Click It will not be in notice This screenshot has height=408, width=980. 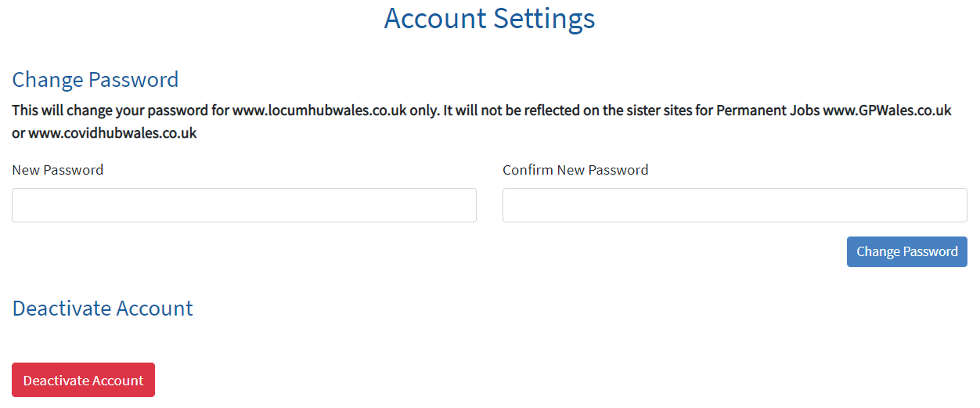[x=474, y=110]
